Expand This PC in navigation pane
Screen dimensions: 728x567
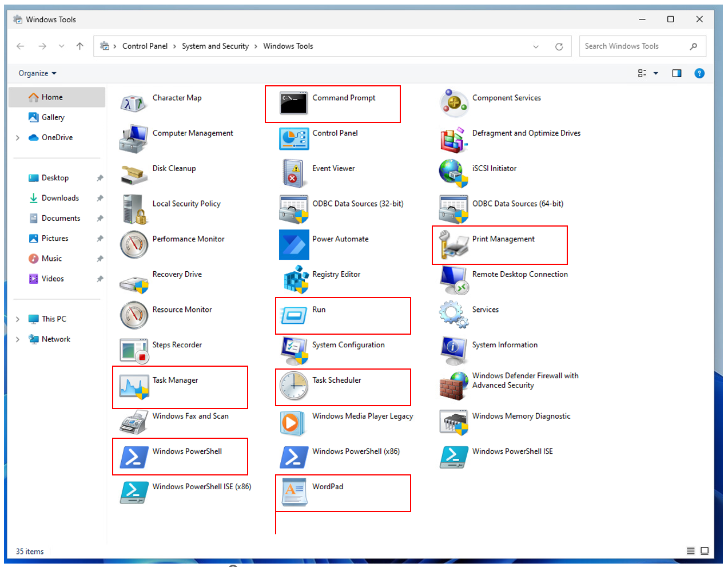coord(18,319)
